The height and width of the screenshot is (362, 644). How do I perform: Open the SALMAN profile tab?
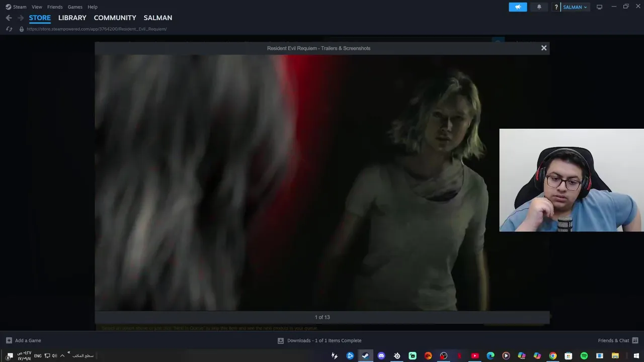coord(158,18)
